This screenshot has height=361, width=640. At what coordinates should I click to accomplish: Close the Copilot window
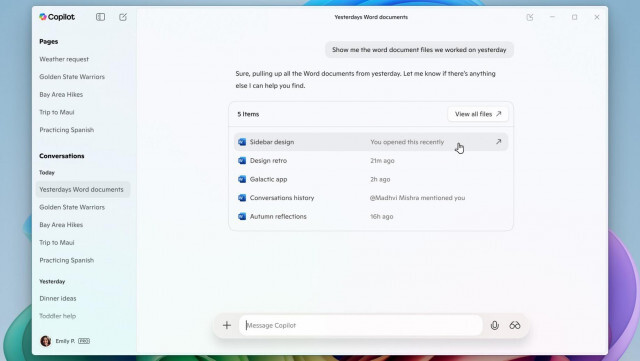click(597, 17)
